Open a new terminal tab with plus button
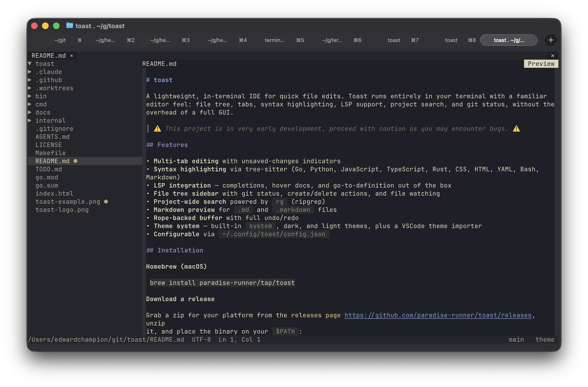Viewport: 588px width, 387px height. (551, 40)
